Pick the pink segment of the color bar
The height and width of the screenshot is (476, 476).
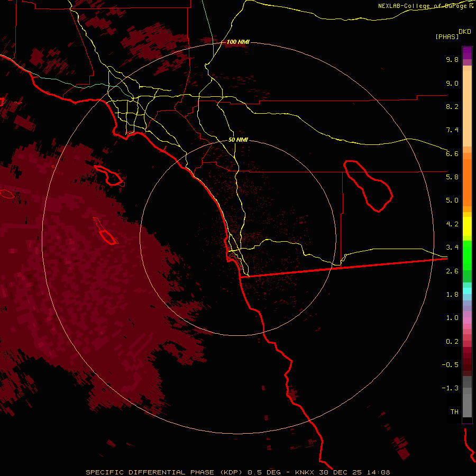(x=467, y=321)
